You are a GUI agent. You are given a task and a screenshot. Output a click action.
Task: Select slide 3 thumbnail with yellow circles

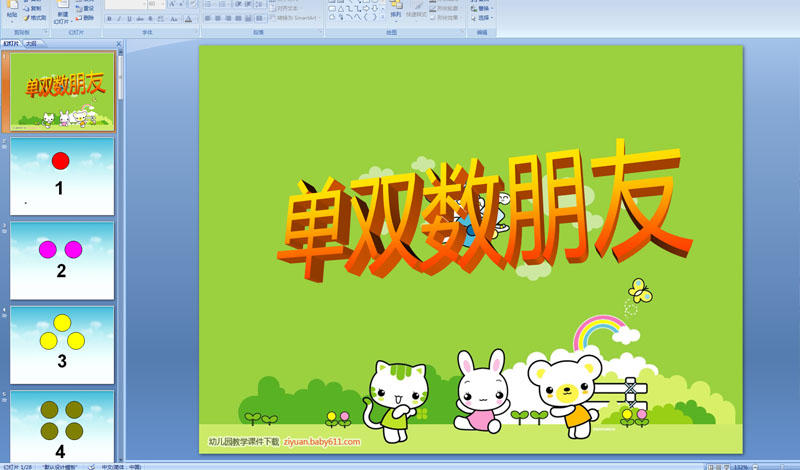(x=62, y=343)
